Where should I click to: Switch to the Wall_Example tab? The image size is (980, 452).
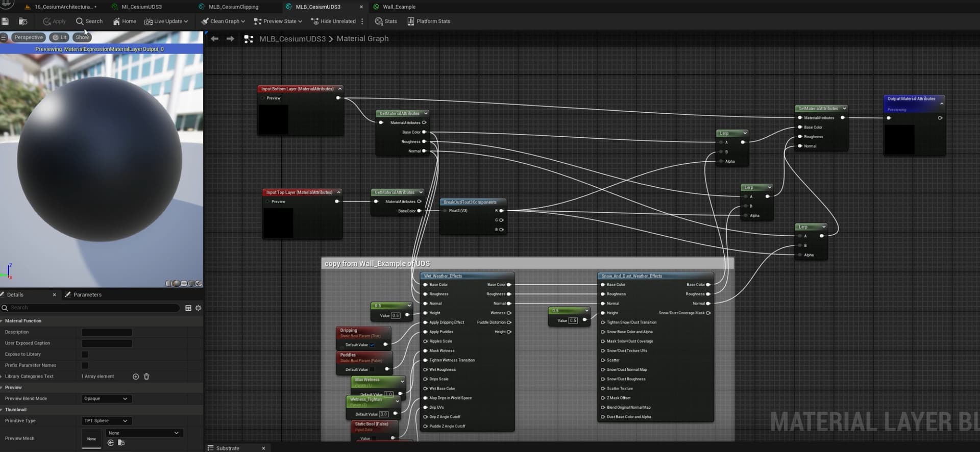[x=394, y=7]
